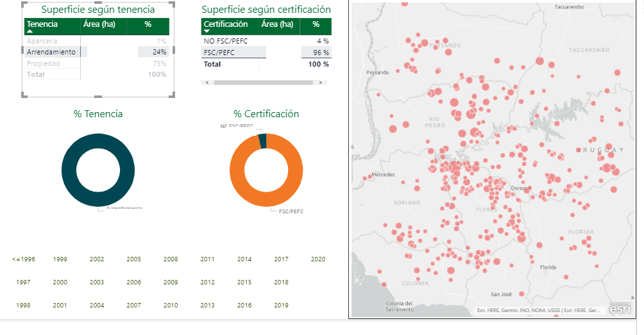Click the % header in tenencia table

[148, 24]
